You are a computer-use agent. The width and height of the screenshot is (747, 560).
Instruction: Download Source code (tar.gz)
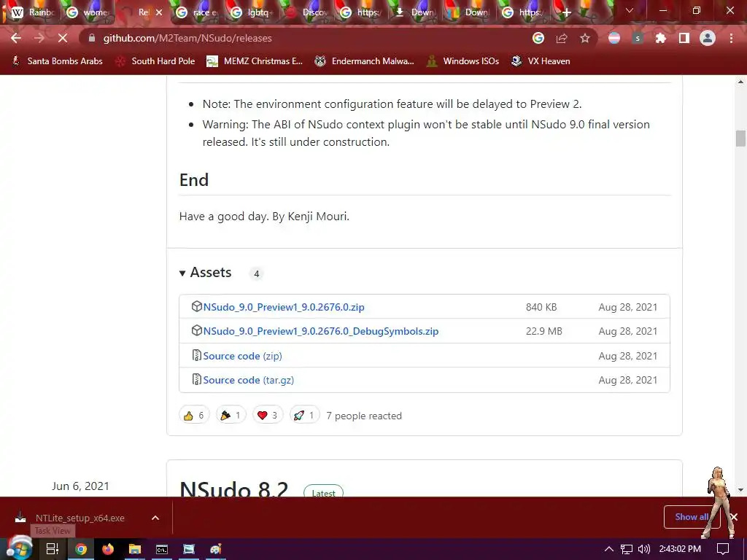tap(248, 380)
